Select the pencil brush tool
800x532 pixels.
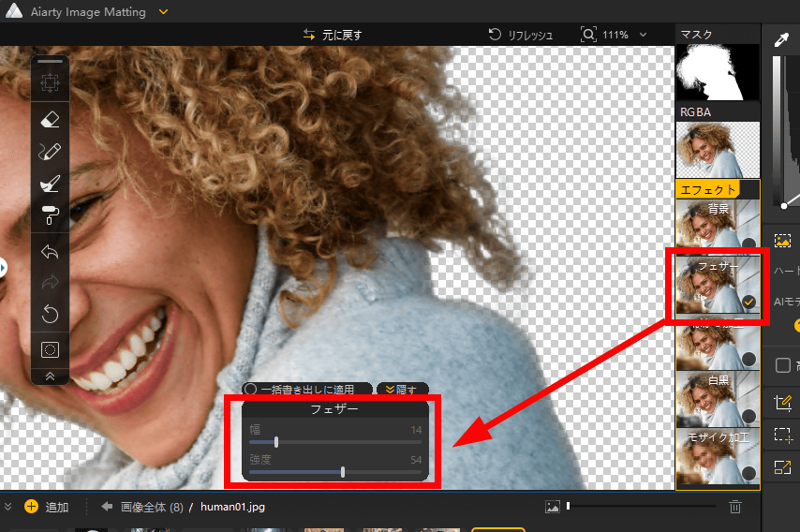point(51,151)
